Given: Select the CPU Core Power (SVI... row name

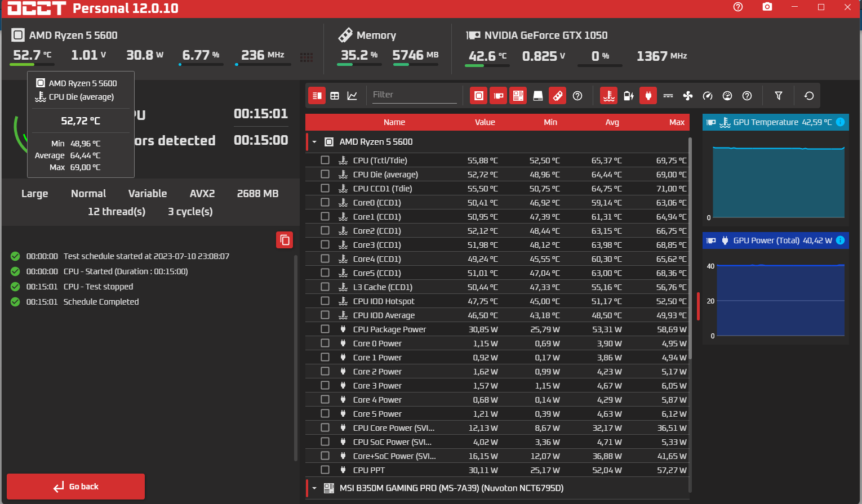Looking at the screenshot, I should [394, 428].
